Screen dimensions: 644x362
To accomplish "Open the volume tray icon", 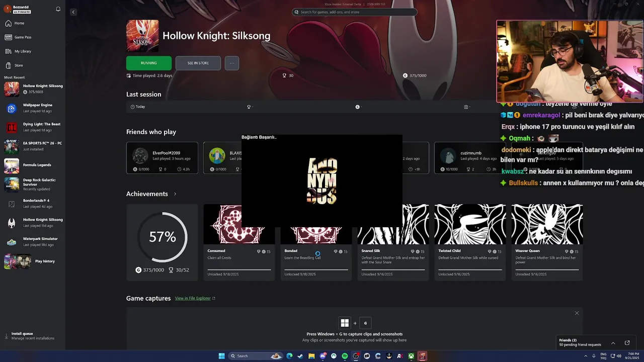I will [620, 356].
